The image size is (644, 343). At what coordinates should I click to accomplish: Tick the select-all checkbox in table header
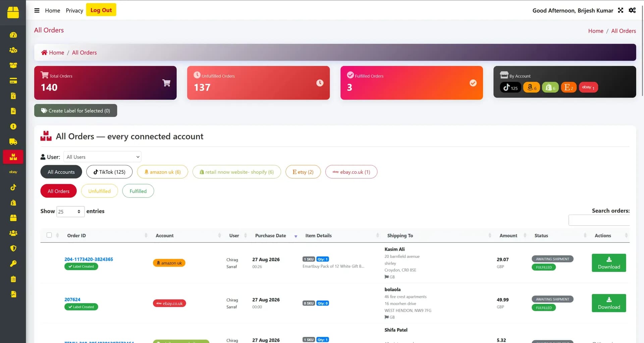[x=49, y=235]
